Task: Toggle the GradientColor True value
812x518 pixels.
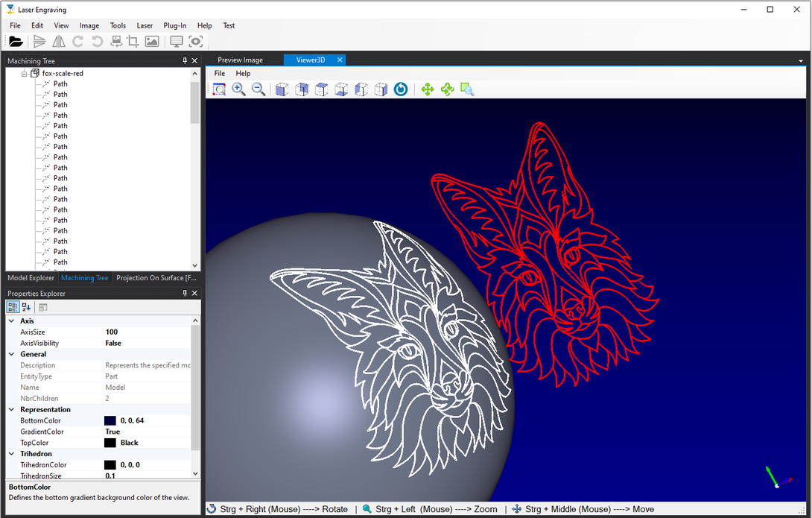Action: pyautogui.click(x=112, y=432)
